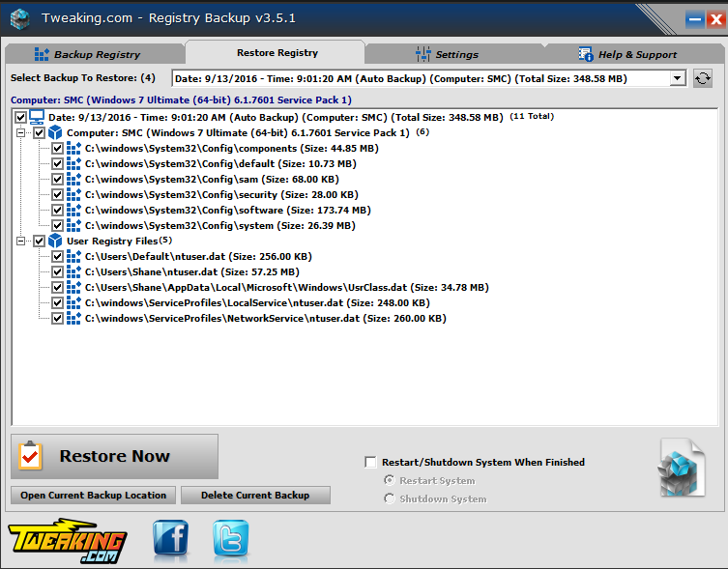
Task: Click registry icon for Users\Default\ntuser.dat
Action: pos(73,257)
